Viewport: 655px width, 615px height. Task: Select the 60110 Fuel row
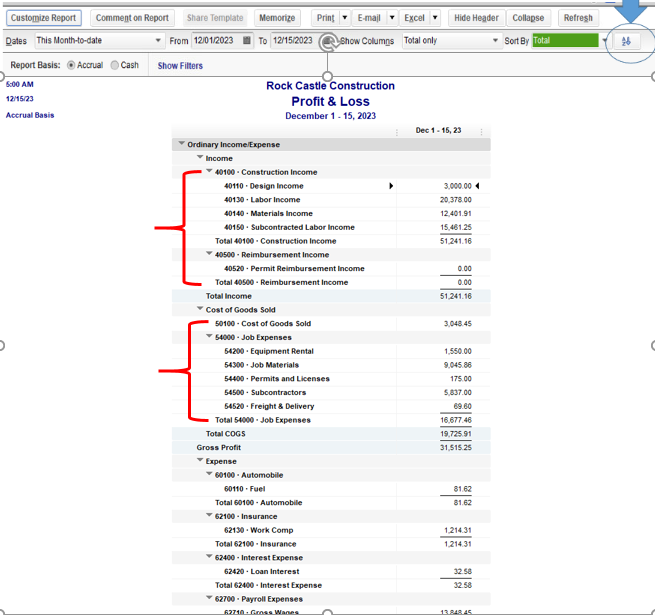click(x=331, y=489)
